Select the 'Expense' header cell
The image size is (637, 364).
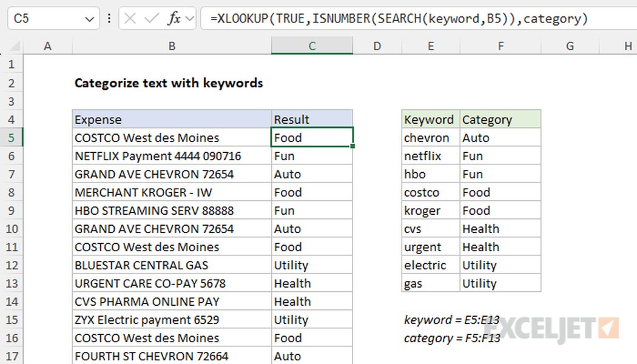tap(172, 120)
